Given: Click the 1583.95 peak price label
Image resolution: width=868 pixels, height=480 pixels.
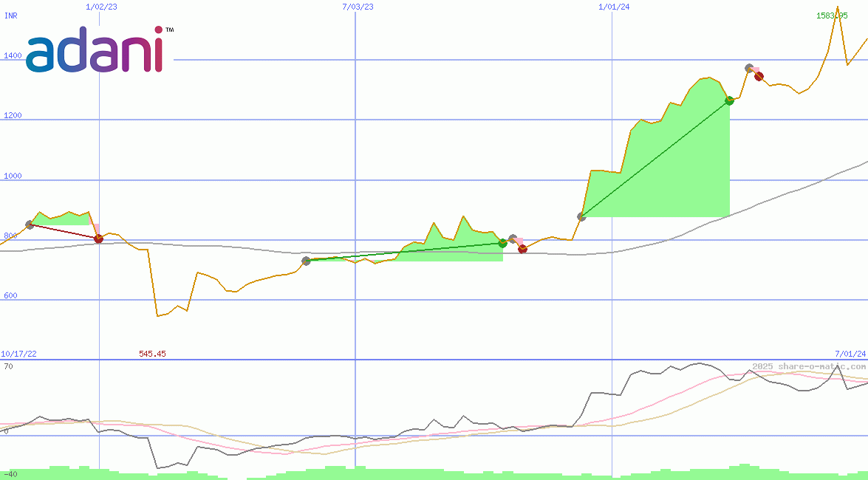Looking at the screenshot, I should tap(832, 16).
